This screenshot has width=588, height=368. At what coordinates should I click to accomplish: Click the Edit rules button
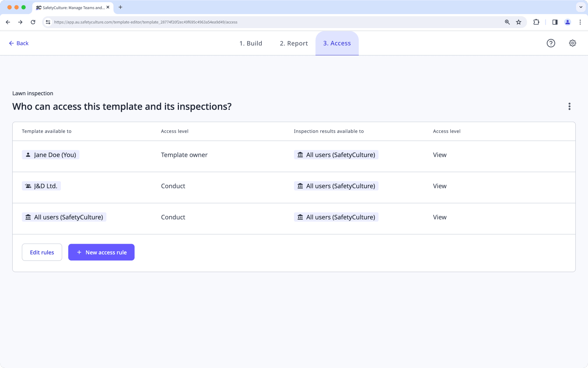click(42, 252)
